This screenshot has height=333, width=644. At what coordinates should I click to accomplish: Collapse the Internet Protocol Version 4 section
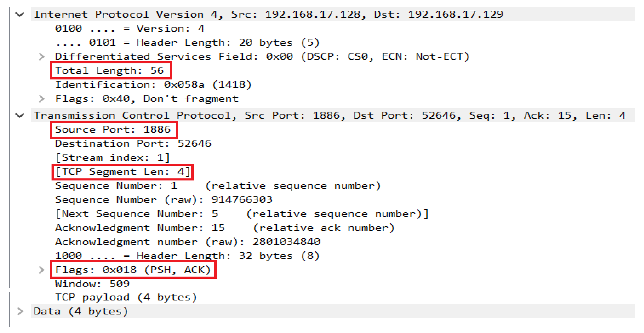20,15
